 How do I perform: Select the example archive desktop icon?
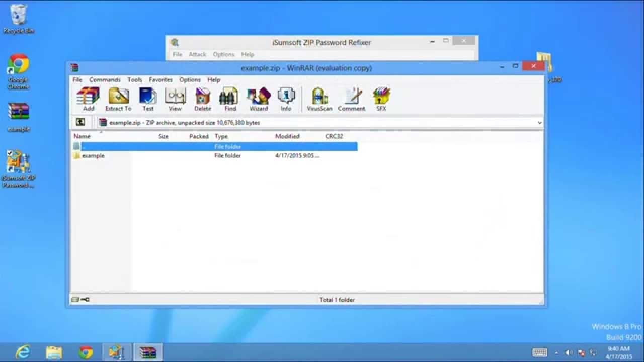tap(19, 117)
